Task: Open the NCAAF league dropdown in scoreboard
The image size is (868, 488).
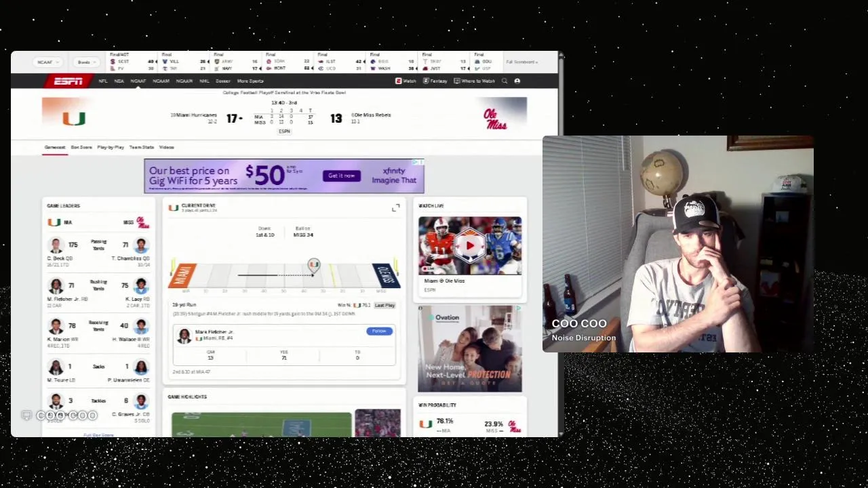Action: point(48,62)
